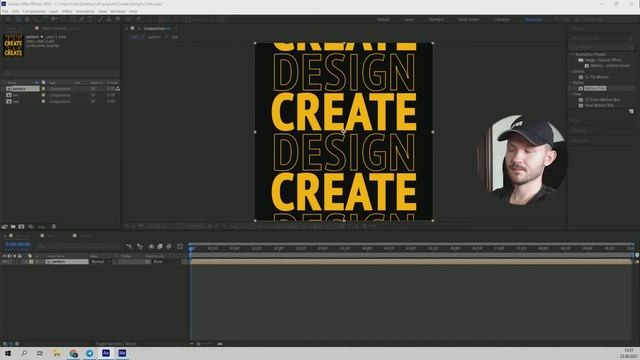Toggle Hide Shy Layers switch in timeline

[151, 246]
